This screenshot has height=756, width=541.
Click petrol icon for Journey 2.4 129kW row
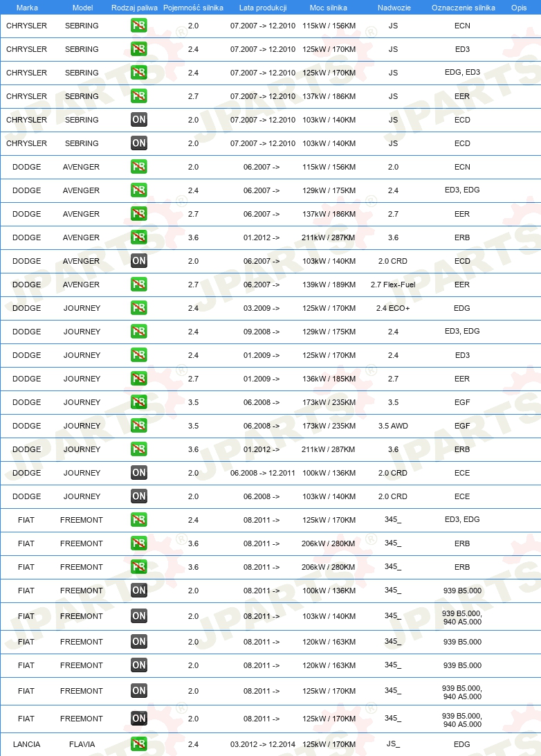pyautogui.click(x=139, y=332)
